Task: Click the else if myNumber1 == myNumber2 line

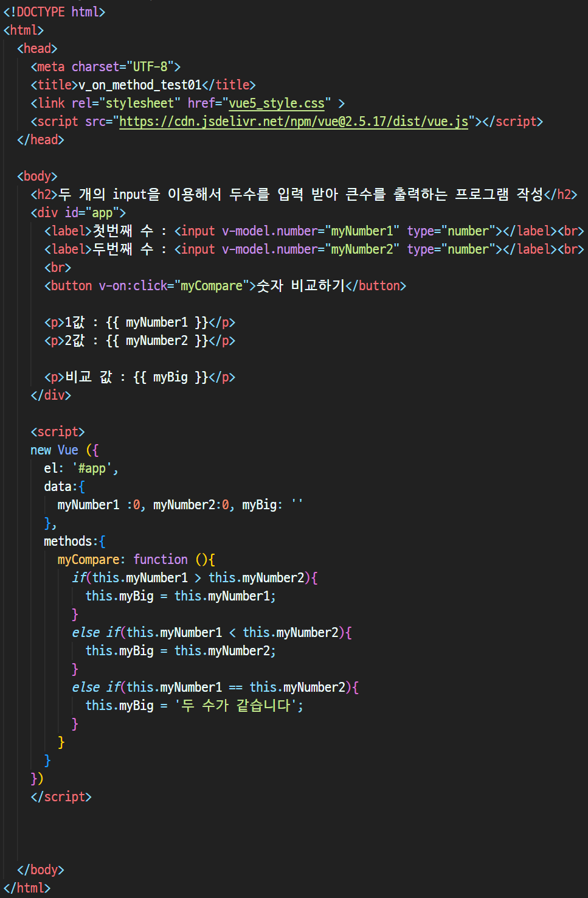Action: click(x=215, y=687)
